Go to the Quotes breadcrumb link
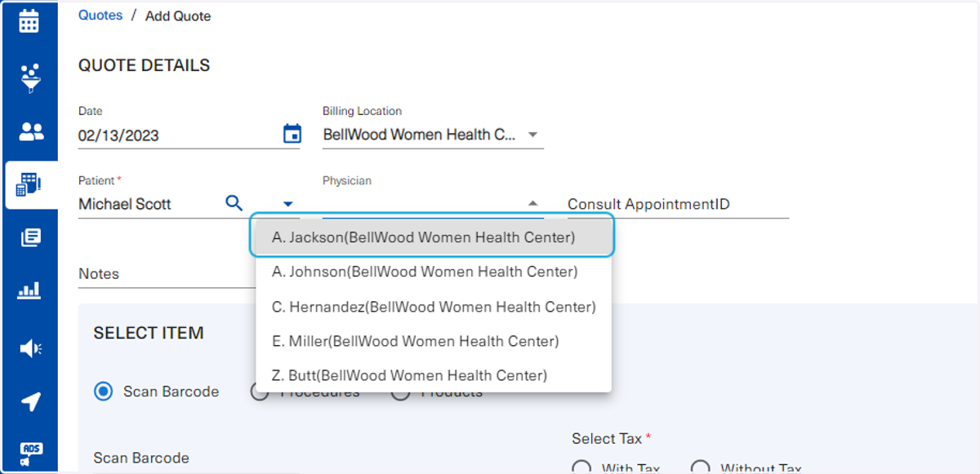The height and width of the screenshot is (474, 980). tap(100, 16)
